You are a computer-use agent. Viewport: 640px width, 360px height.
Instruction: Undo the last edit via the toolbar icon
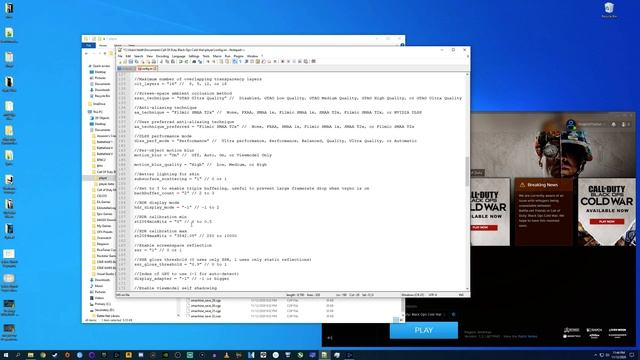point(180,62)
